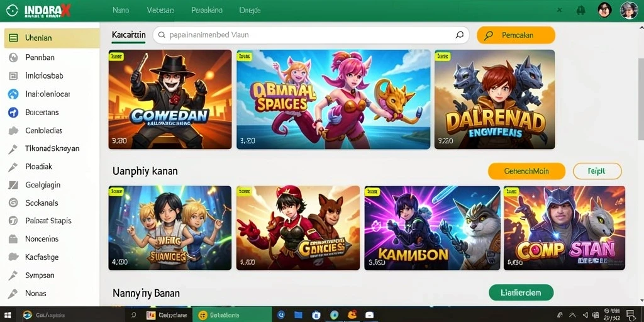Screen dimensions: 644x322
Task: Click the blue icon next to Boicertans
Action: pos(13,112)
